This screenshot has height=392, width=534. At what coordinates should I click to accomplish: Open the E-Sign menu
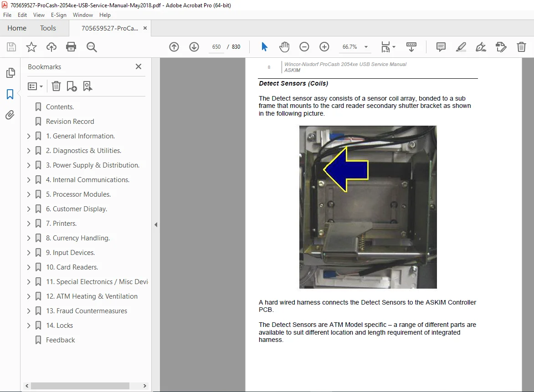point(59,15)
